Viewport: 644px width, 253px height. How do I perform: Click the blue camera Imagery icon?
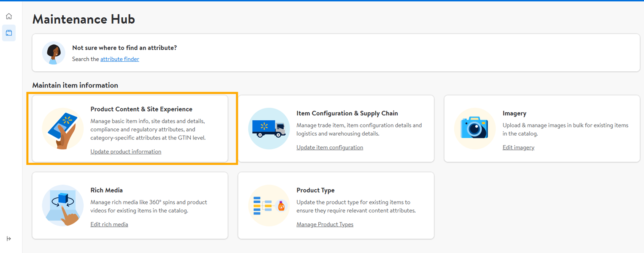click(475, 129)
